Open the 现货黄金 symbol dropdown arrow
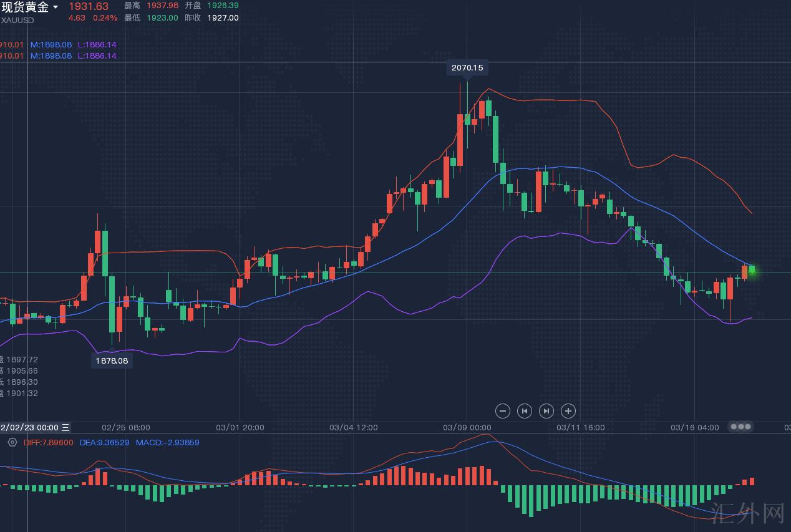The width and height of the screenshot is (791, 532). pyautogui.click(x=56, y=7)
